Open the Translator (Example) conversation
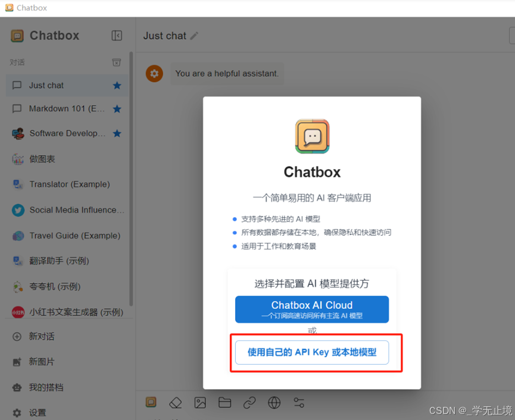The height and width of the screenshot is (420, 515). click(x=67, y=184)
